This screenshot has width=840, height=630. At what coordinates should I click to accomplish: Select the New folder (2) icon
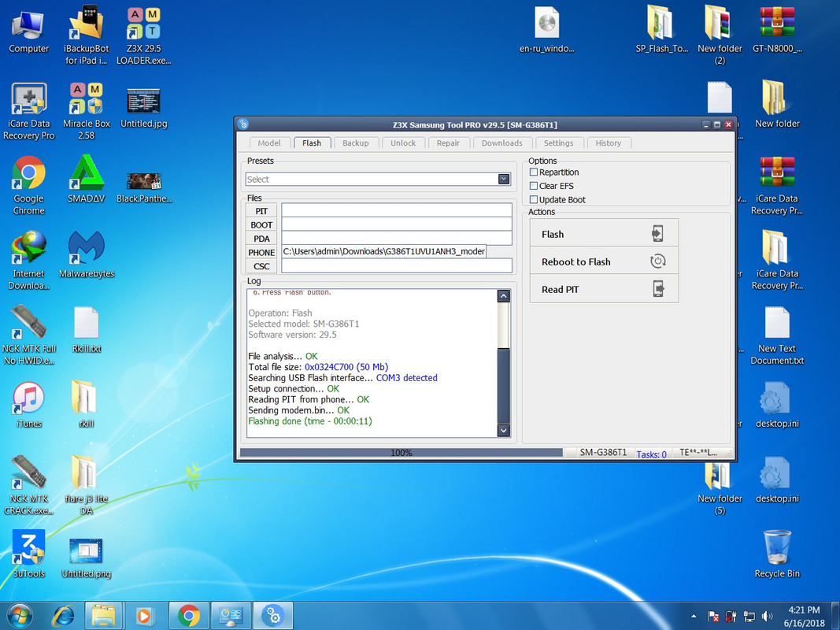tap(720, 35)
